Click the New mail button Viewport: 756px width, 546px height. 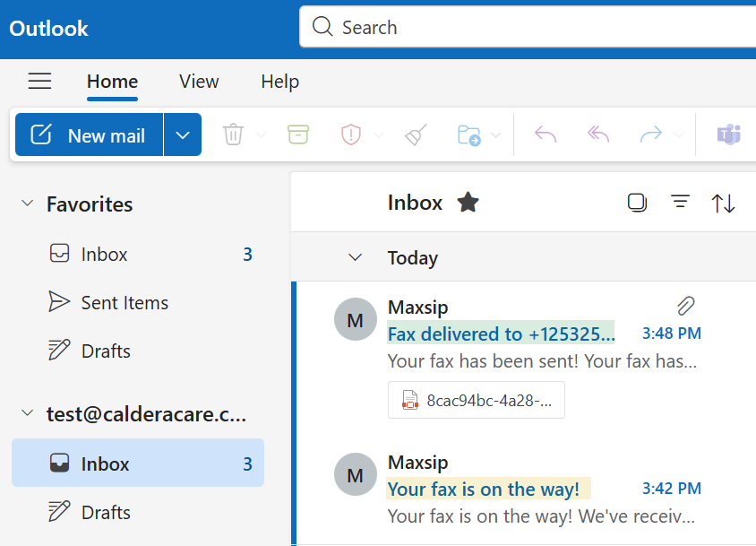90,134
